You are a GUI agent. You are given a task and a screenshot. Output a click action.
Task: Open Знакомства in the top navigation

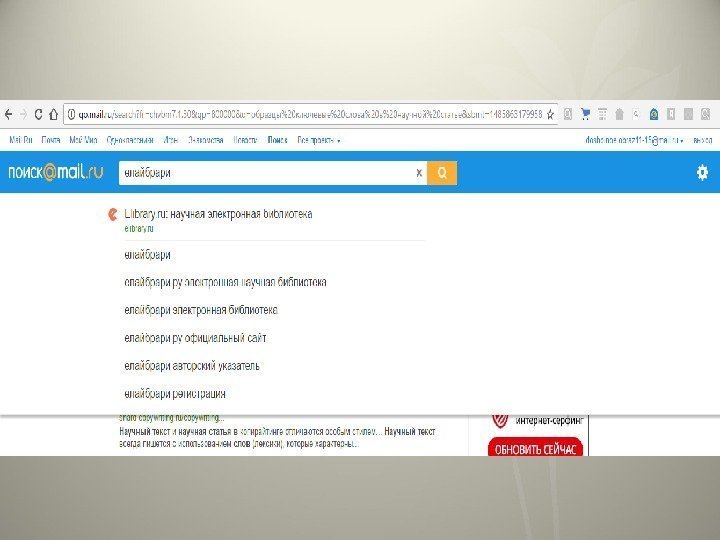point(205,140)
